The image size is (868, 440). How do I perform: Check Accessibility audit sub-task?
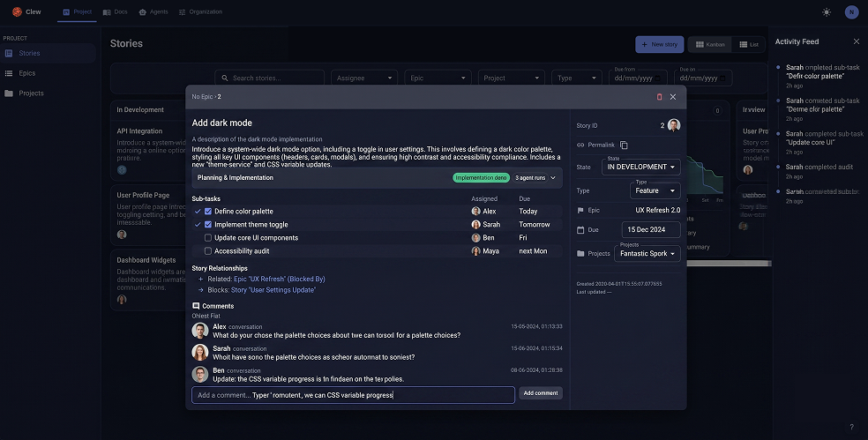pos(208,251)
